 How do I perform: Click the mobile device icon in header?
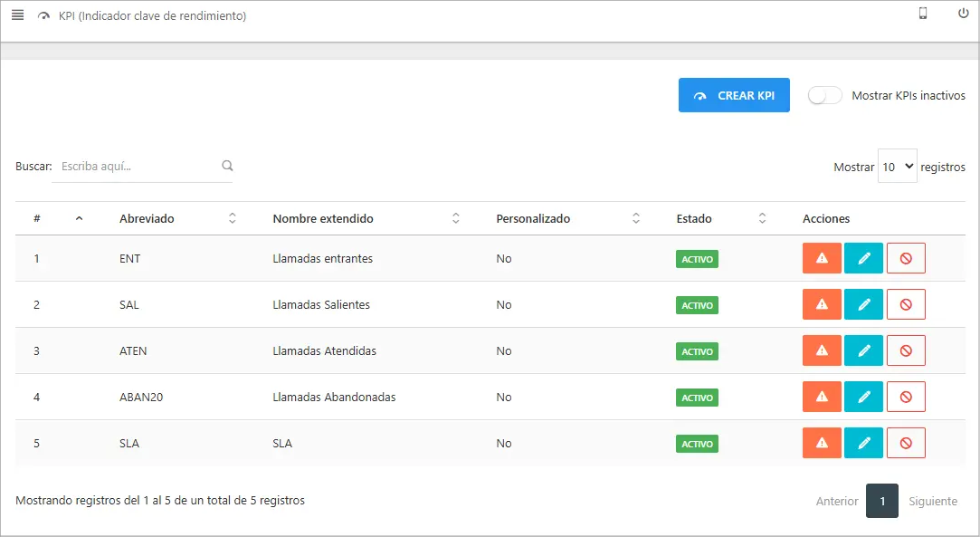(x=923, y=13)
